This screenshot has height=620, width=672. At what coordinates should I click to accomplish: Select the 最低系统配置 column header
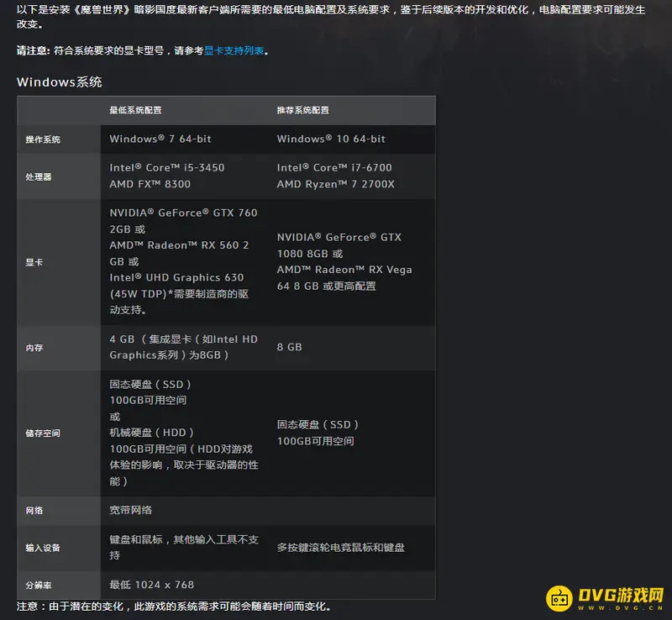135,110
